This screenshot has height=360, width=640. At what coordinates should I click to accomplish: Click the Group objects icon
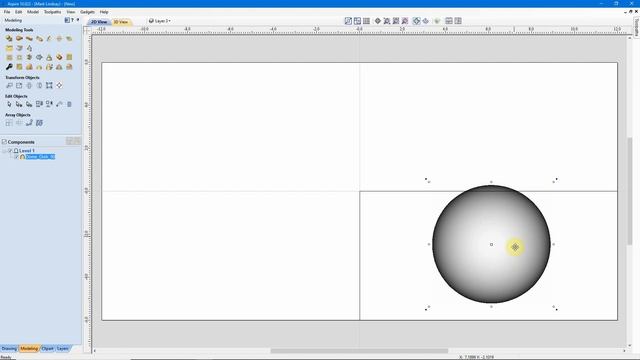click(x=39, y=104)
